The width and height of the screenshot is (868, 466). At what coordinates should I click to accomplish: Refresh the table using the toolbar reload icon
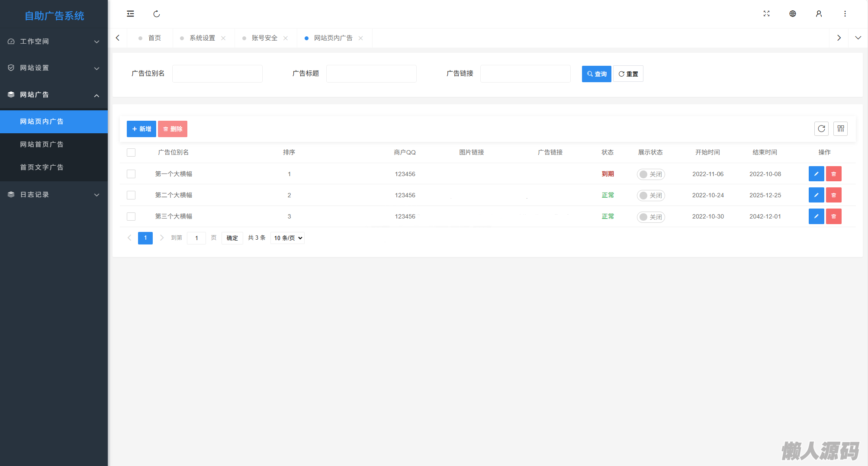pos(821,129)
